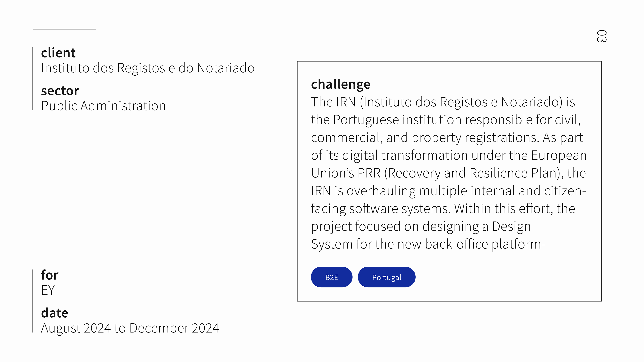Click the line 'project focused on designing a Design'
Screen dimensions: 644x362
coord(421,227)
